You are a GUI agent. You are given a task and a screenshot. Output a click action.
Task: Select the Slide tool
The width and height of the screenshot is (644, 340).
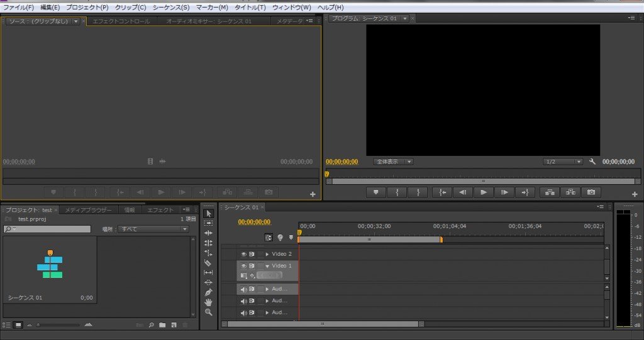(x=209, y=283)
